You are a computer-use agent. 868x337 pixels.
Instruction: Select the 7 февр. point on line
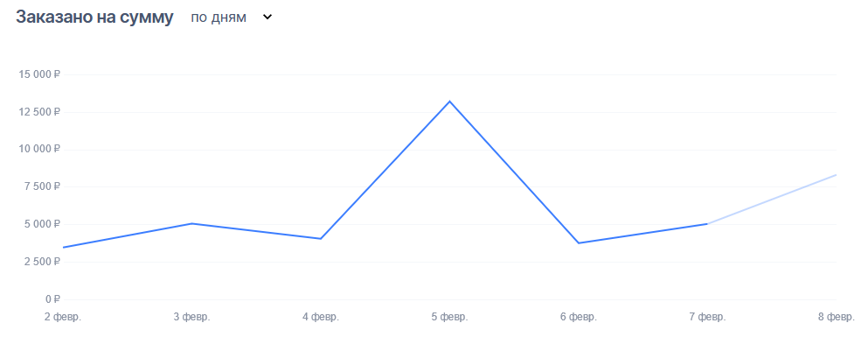point(707,224)
